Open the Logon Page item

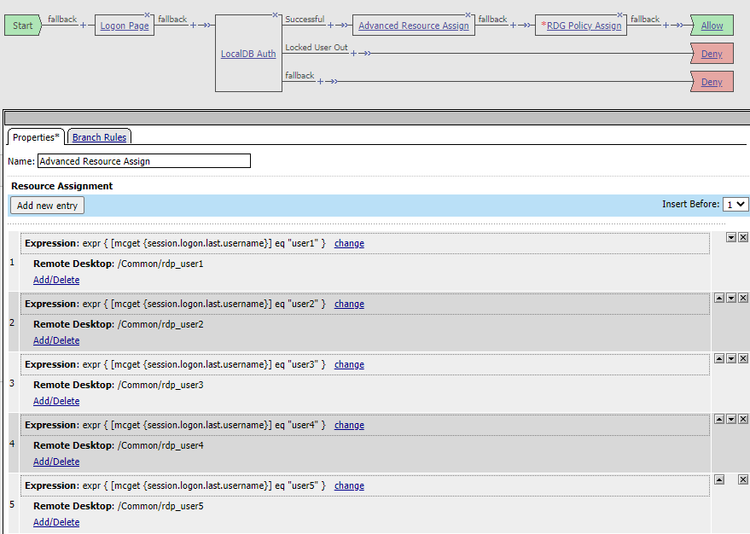coord(124,25)
